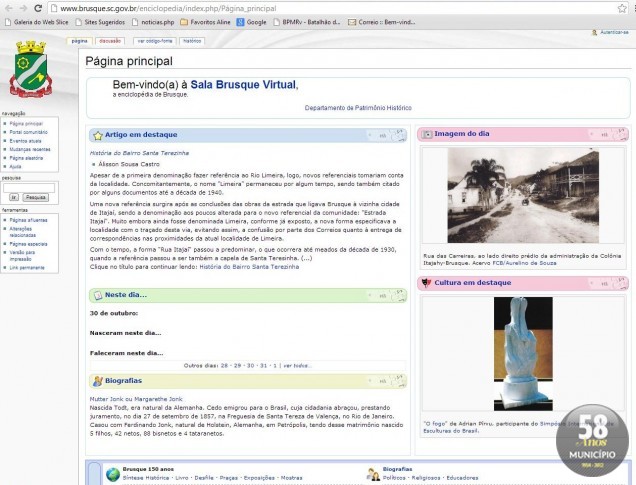Image resolution: width=636 pixels, height=485 pixels.
Task: Click the Ir button under search
Action: (14, 197)
